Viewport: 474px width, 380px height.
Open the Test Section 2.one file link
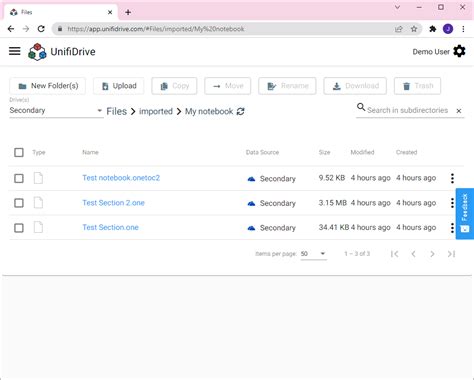tap(113, 203)
